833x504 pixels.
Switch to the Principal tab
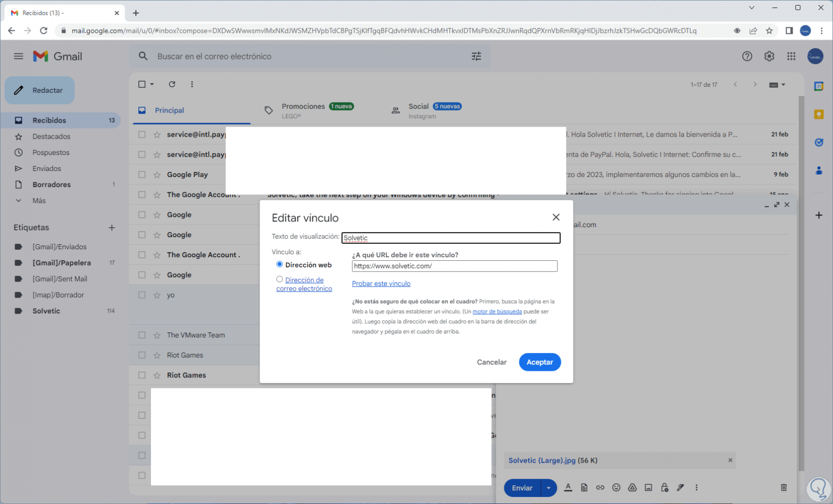coord(192,110)
